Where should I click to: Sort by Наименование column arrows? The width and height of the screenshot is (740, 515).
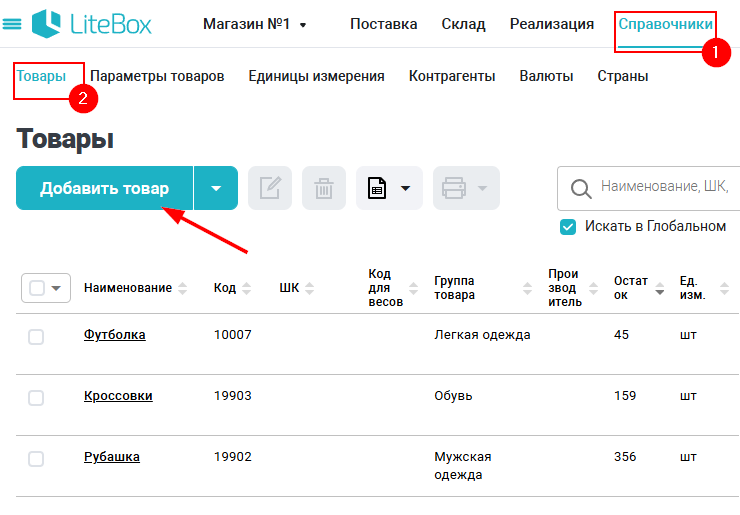tap(181, 288)
